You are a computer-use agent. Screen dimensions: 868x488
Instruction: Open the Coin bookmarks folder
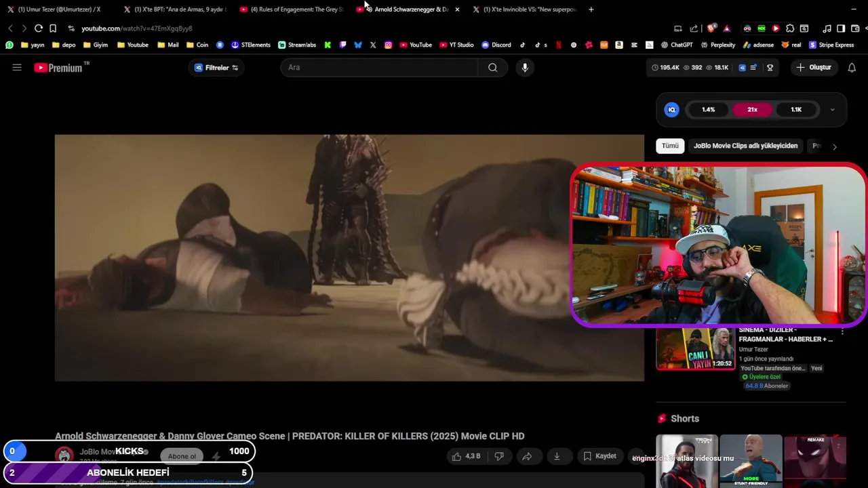(197, 45)
